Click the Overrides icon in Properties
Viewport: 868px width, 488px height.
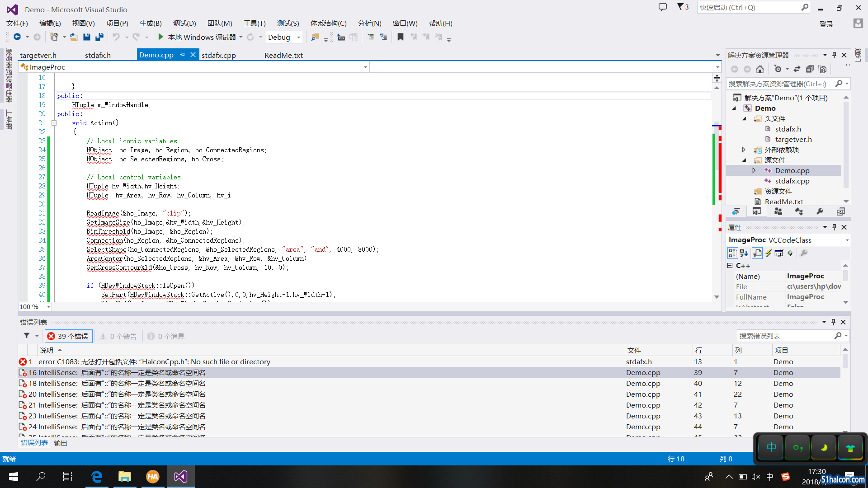pos(790,253)
